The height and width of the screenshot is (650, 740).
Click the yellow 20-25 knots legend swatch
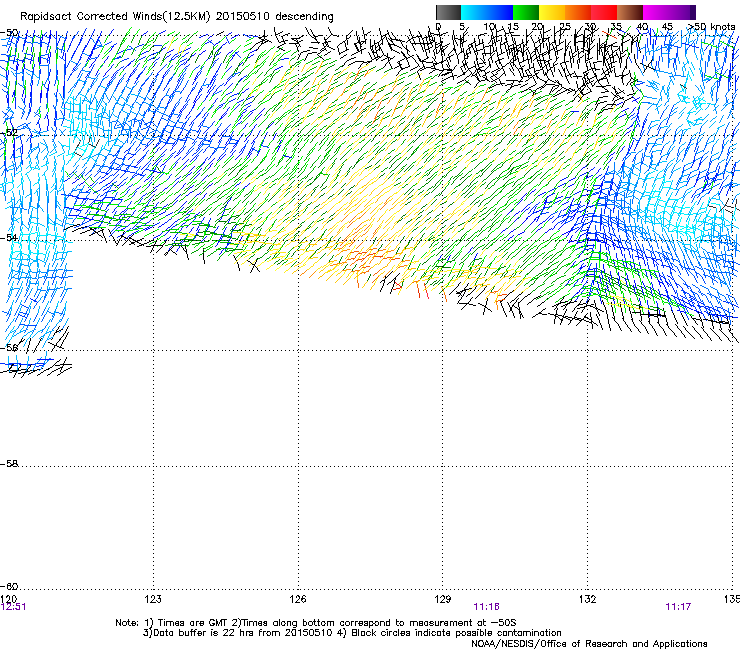[552, 12]
